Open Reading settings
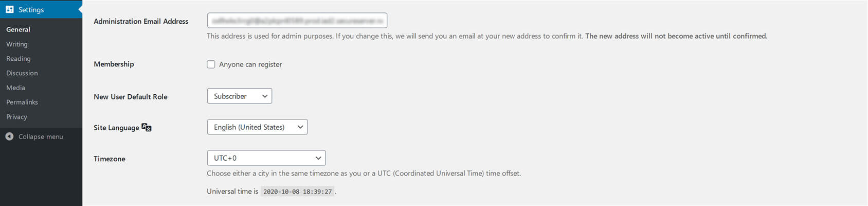 pos(19,59)
